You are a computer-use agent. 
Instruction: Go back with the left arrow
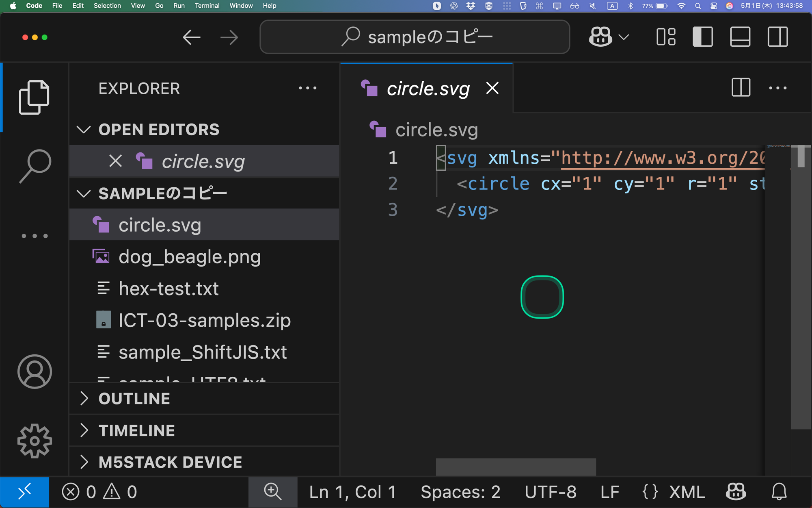(192, 37)
